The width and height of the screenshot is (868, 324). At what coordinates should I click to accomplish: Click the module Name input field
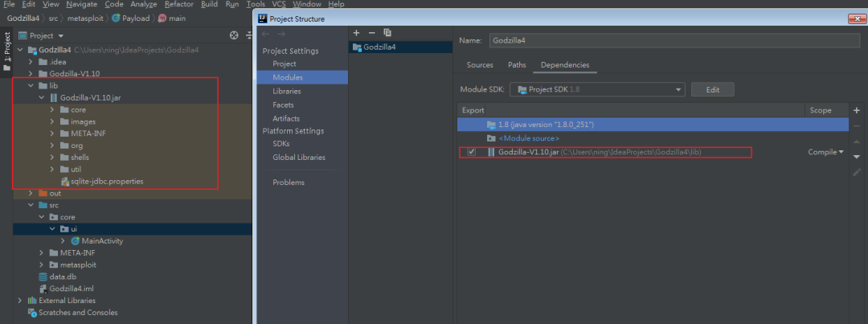click(673, 40)
